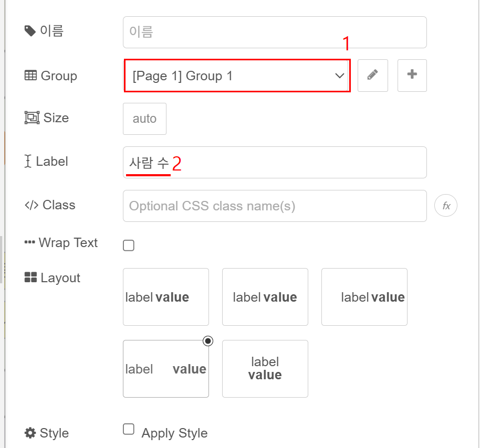The width and height of the screenshot is (480, 448).
Task: Click the fx expression icon beside Class
Action: pos(446,206)
